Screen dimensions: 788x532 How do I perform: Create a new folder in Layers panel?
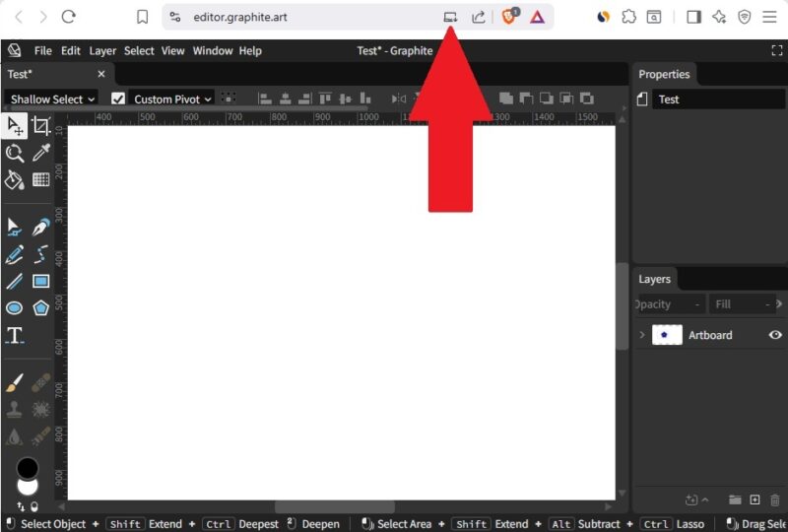coord(735,499)
